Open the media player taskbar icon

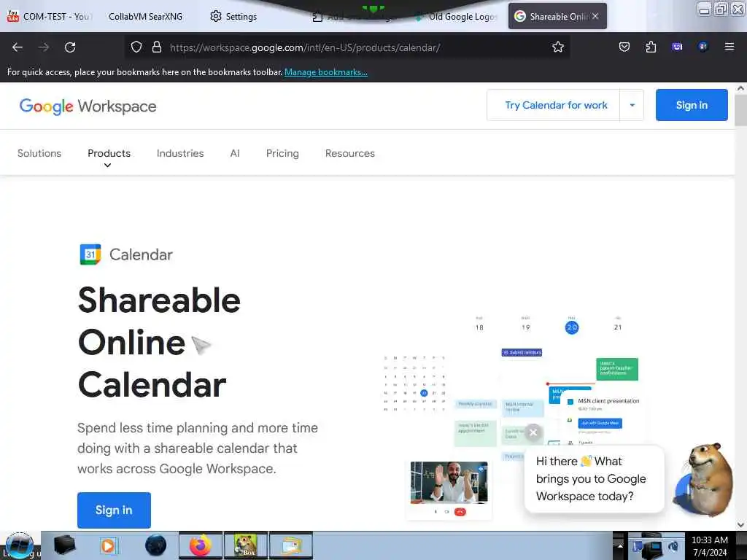pos(109,545)
